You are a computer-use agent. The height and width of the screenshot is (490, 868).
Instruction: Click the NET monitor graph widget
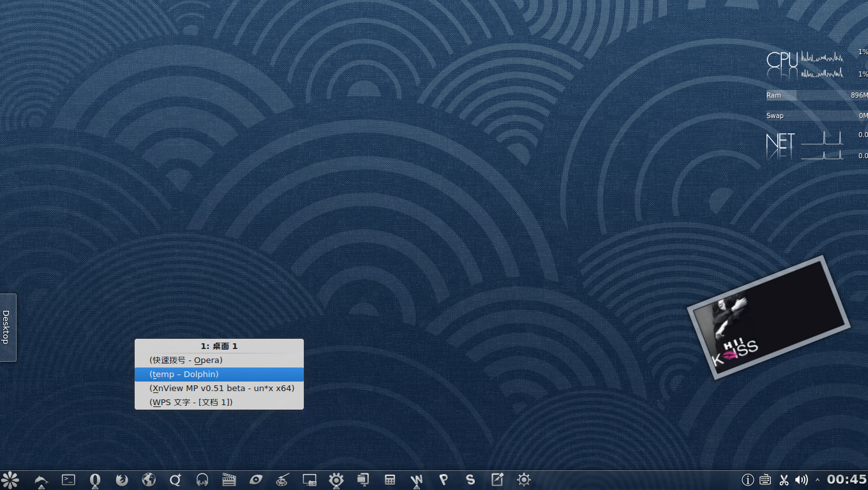point(817,145)
